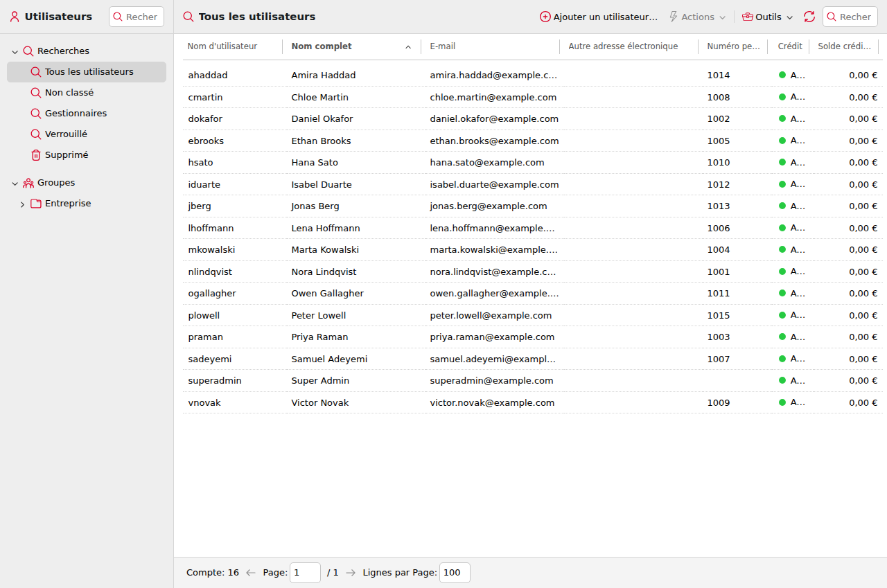Click Ajouter un utilisateur button
The image size is (887, 588).
click(599, 17)
